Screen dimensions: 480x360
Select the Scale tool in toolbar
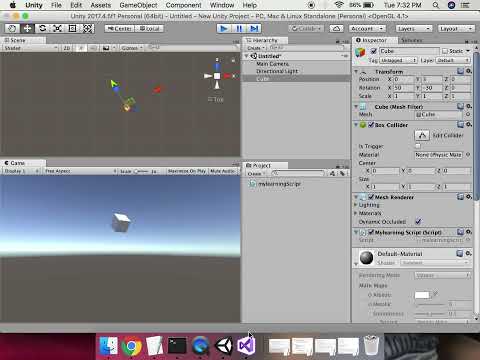[57, 29]
